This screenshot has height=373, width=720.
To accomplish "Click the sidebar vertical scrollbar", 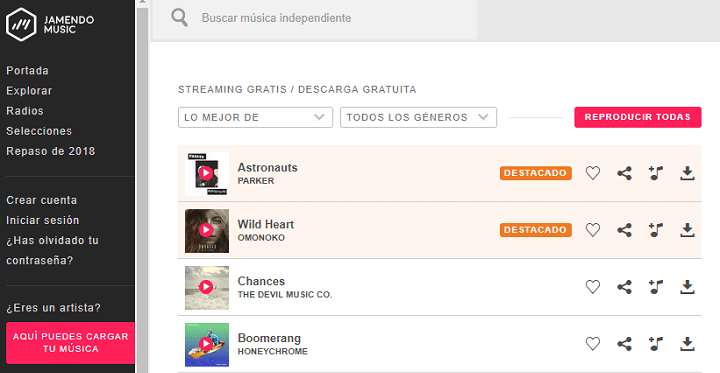I will point(142,186).
